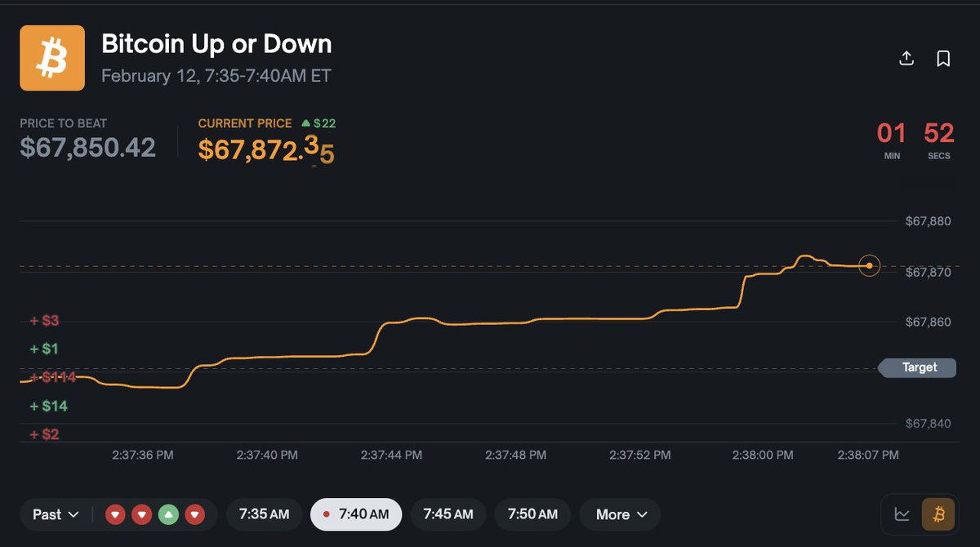Expand the More time options dropdown
Viewport: 980px width, 547px height.
click(x=620, y=514)
